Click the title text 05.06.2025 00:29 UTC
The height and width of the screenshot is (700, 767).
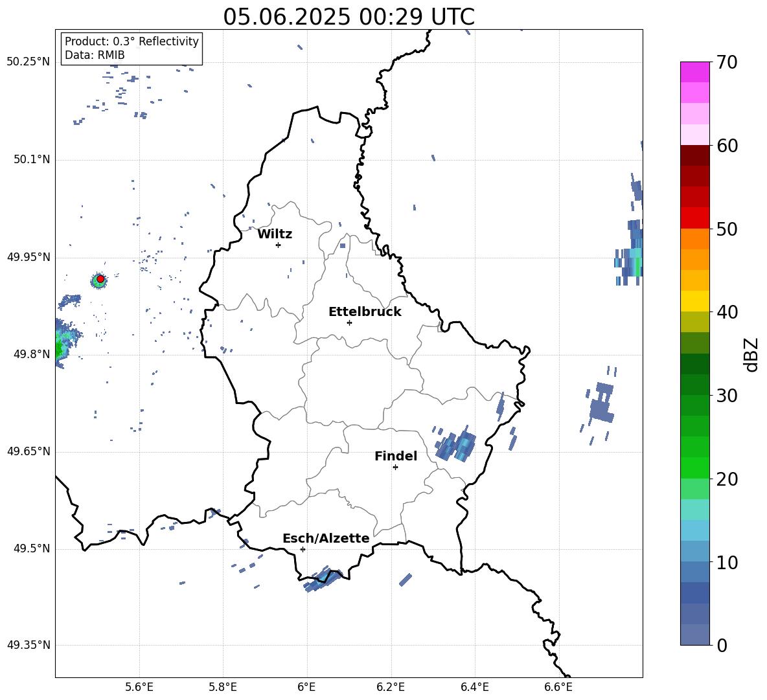click(349, 17)
